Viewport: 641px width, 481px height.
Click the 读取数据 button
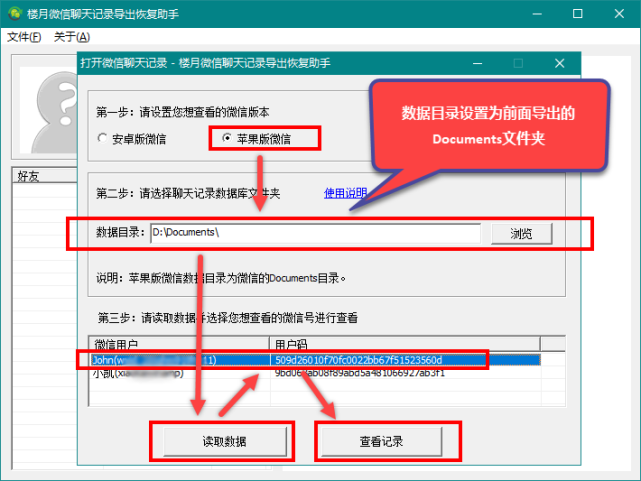click(x=224, y=441)
